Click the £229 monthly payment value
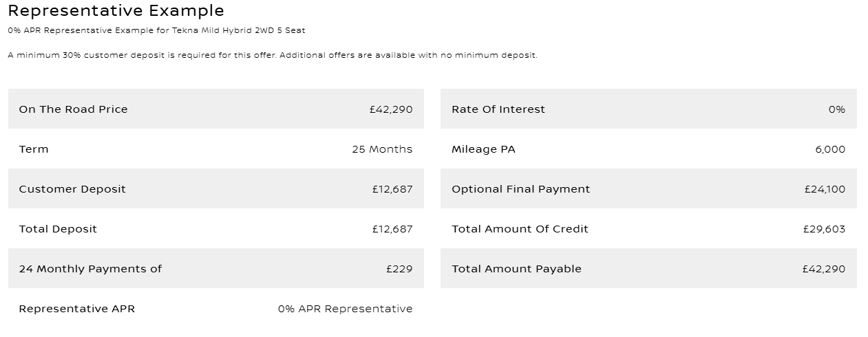This screenshot has width=868, height=337. [399, 269]
